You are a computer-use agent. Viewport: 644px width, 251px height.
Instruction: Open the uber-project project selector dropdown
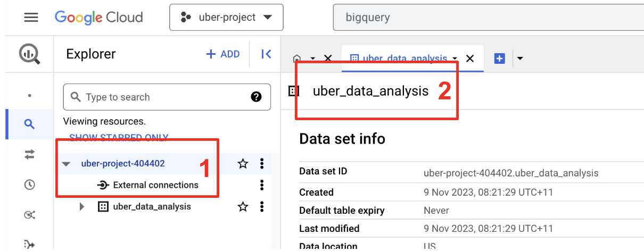(226, 18)
